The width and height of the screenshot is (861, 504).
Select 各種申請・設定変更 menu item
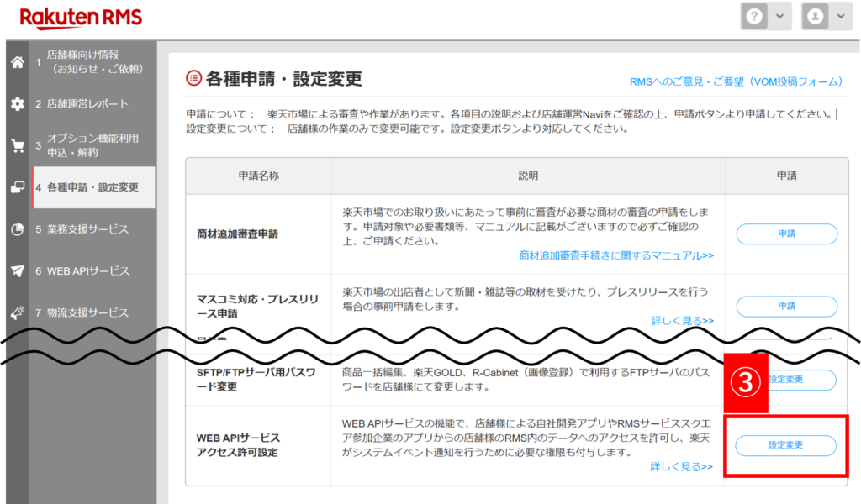pos(94,187)
